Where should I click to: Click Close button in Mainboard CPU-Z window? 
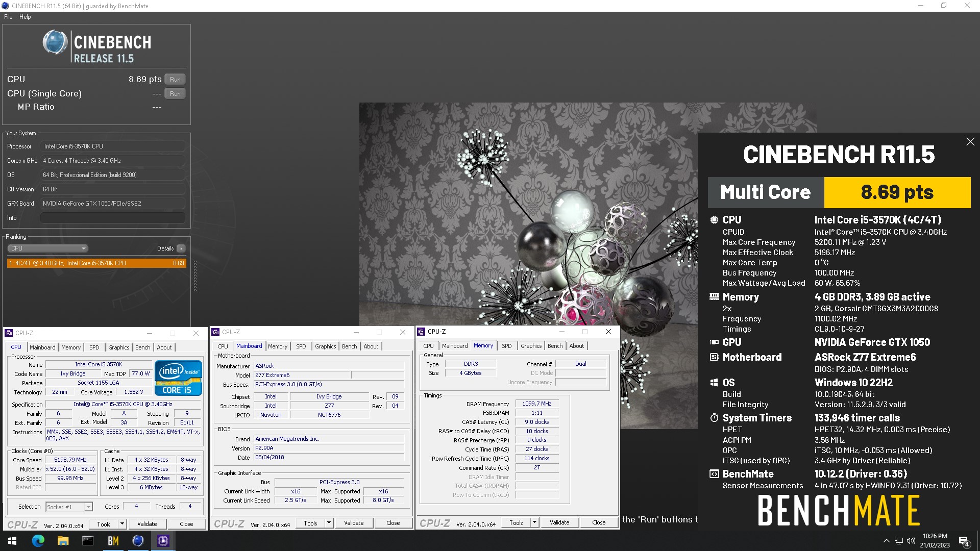click(x=393, y=523)
